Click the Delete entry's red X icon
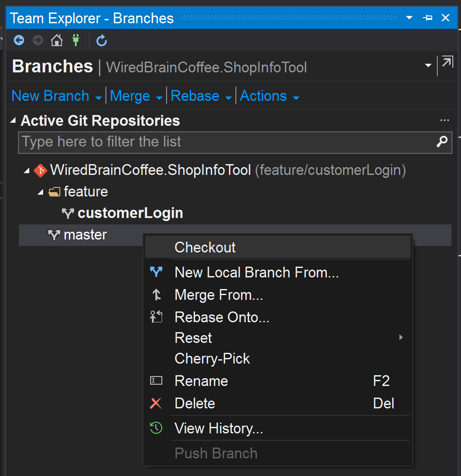 tap(157, 403)
